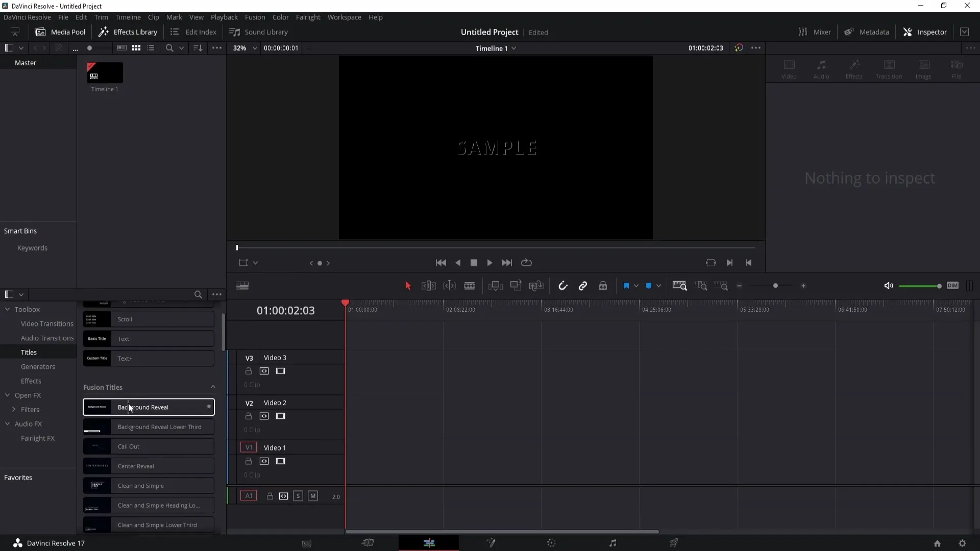
Task: Open the Deliver page rocket icon
Action: tap(674, 543)
